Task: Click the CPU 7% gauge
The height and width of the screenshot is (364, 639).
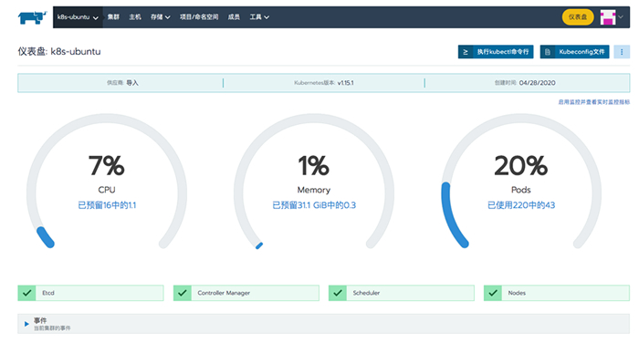Action: point(107,182)
